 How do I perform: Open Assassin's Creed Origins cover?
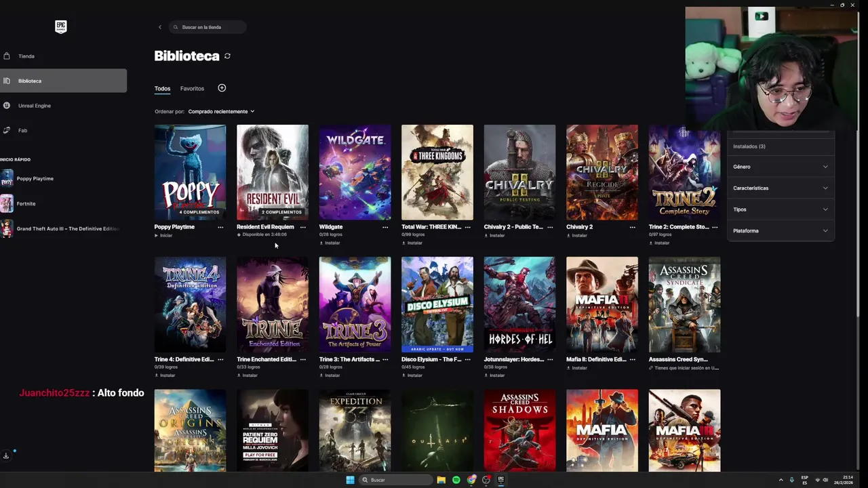point(190,430)
